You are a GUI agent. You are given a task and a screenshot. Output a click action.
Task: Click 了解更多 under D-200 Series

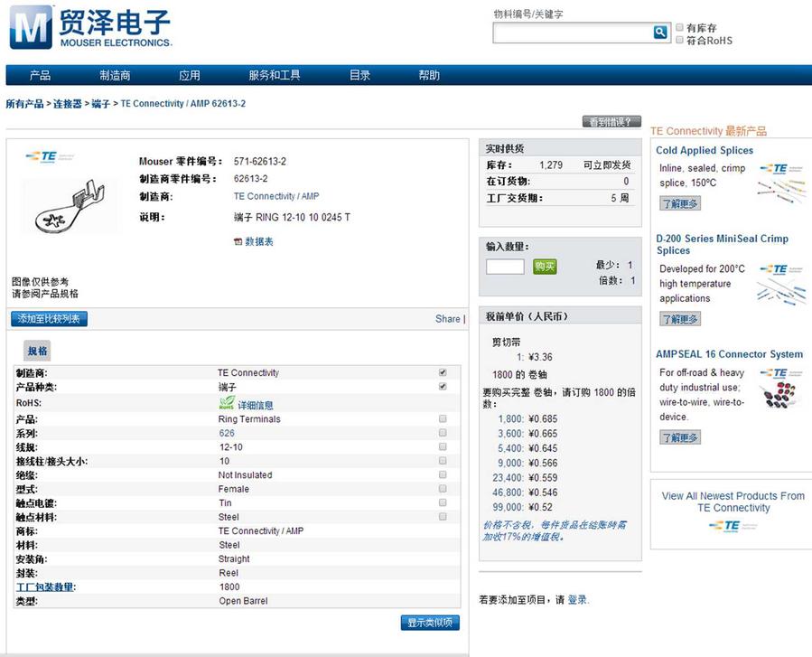coord(680,319)
